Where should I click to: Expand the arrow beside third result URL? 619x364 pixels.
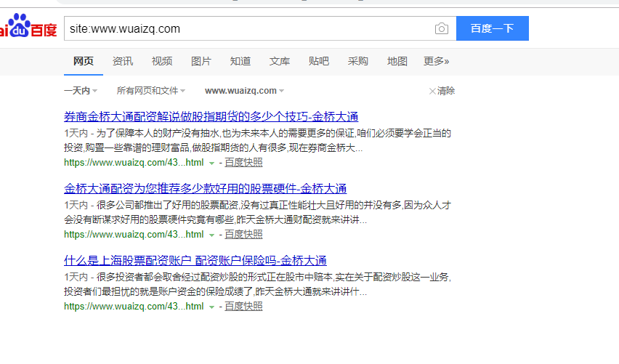pyautogui.click(x=211, y=307)
